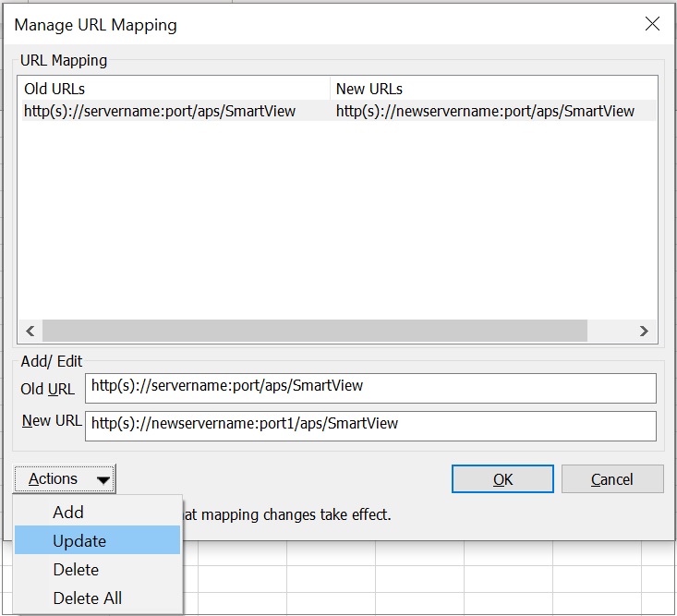This screenshot has height=616, width=677.
Task: Select the newservername New URLs cell
Action: pyautogui.click(x=485, y=111)
